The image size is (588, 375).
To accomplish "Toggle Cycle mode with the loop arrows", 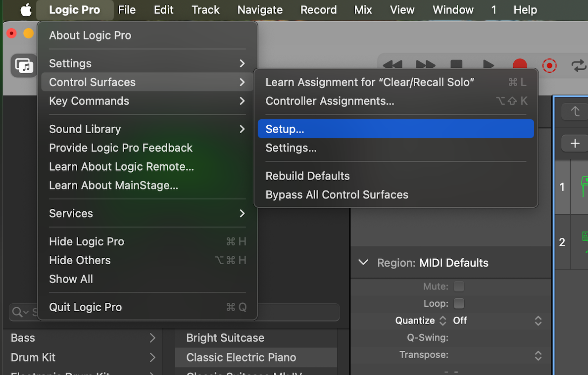I will pos(579,66).
